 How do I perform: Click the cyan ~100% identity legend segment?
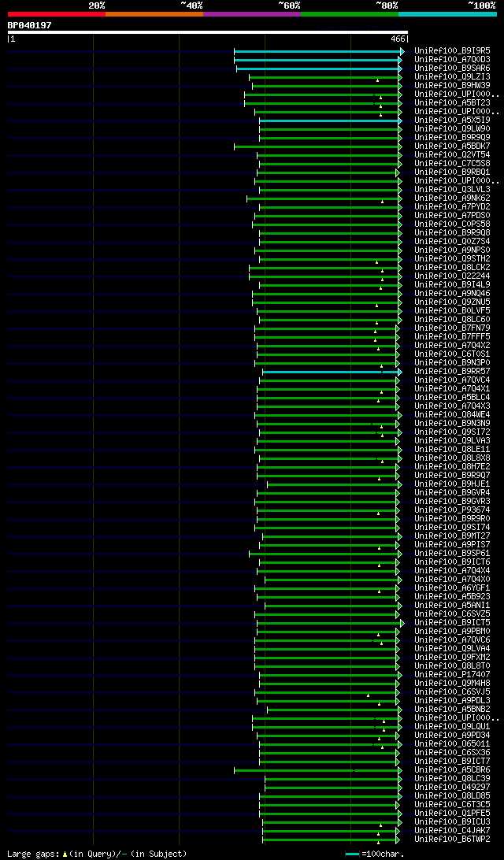pyautogui.click(x=447, y=13)
